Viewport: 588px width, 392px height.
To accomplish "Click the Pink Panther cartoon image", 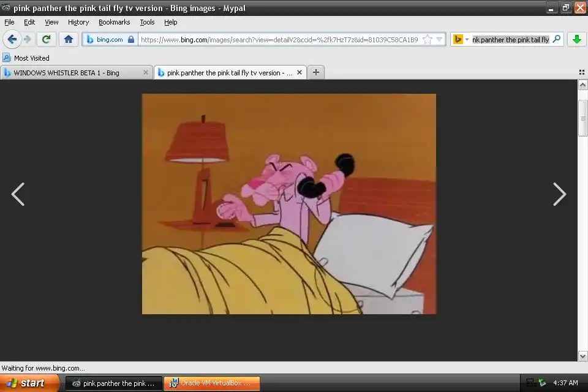I will point(289,204).
